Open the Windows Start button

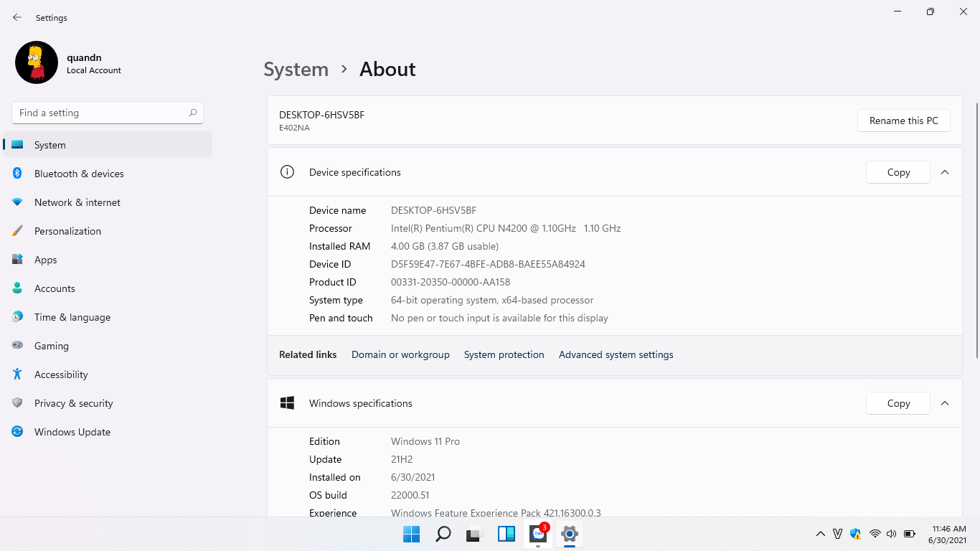click(411, 534)
